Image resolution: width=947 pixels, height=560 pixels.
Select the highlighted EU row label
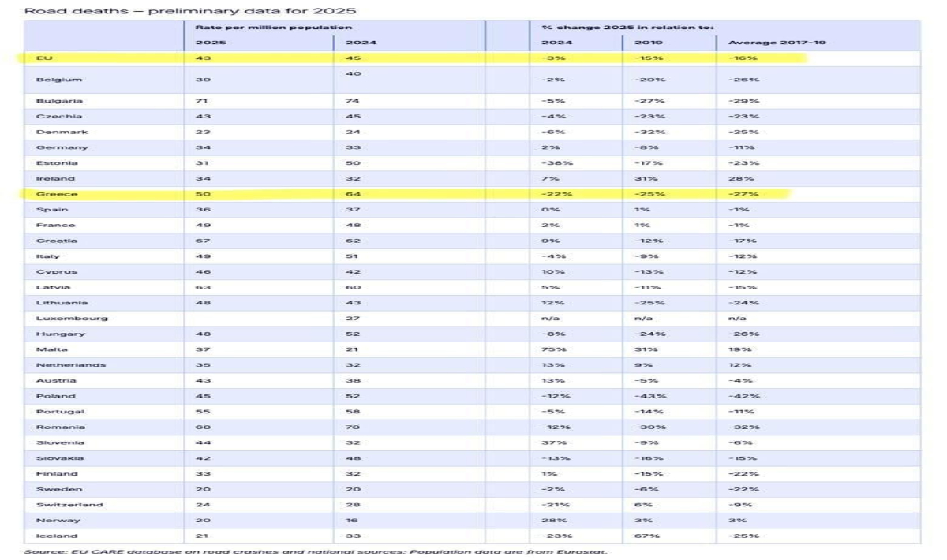coord(44,58)
